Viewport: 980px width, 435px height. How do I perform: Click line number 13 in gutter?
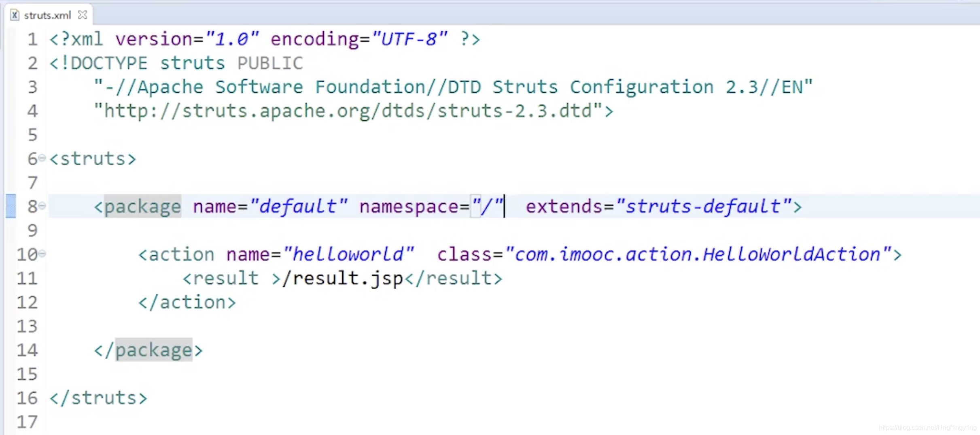coord(27,326)
